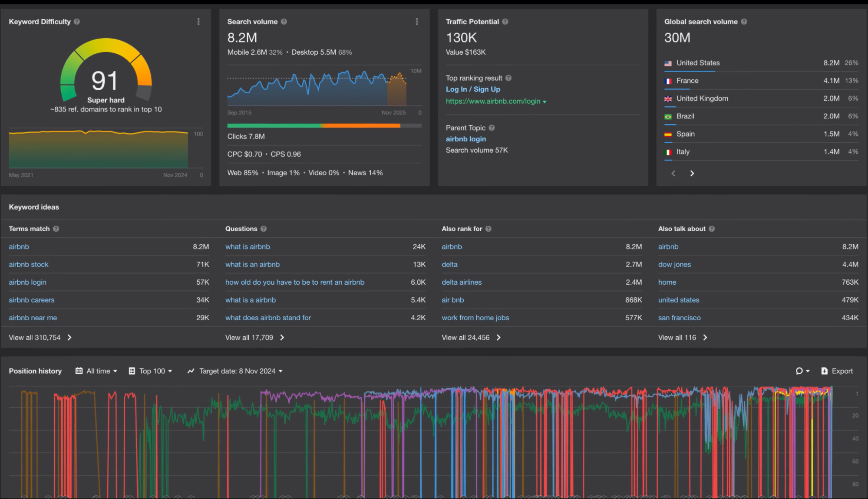
Task: Open the airbnb login keyword in Terms match
Action: coord(27,282)
